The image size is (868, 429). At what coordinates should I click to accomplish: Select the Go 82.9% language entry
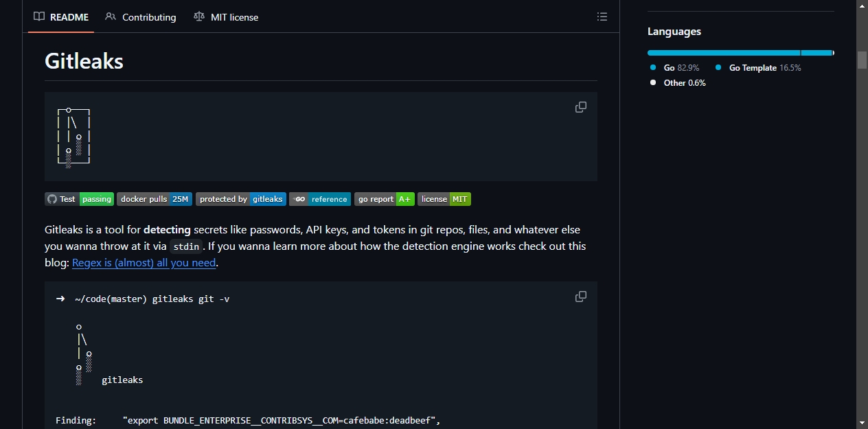click(x=674, y=68)
